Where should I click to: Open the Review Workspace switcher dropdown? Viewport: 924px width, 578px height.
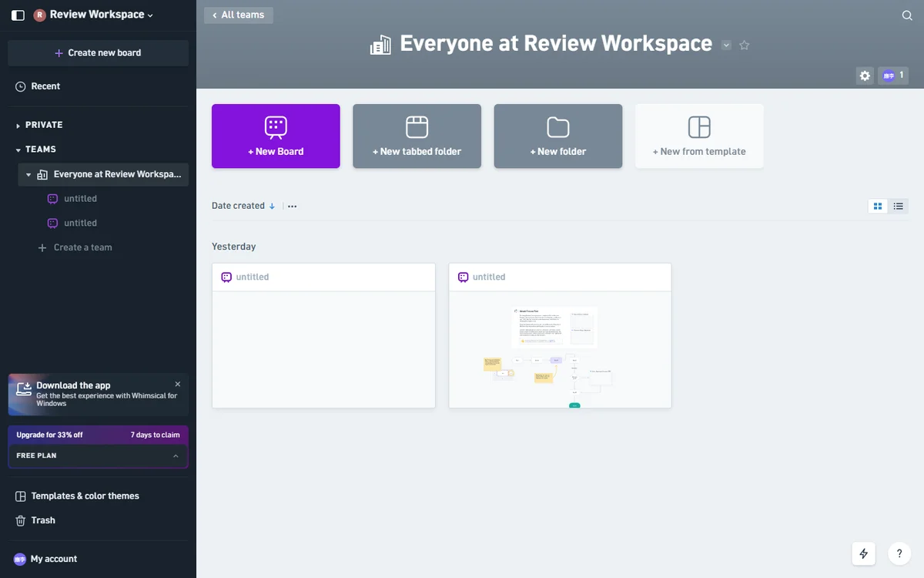pos(93,15)
